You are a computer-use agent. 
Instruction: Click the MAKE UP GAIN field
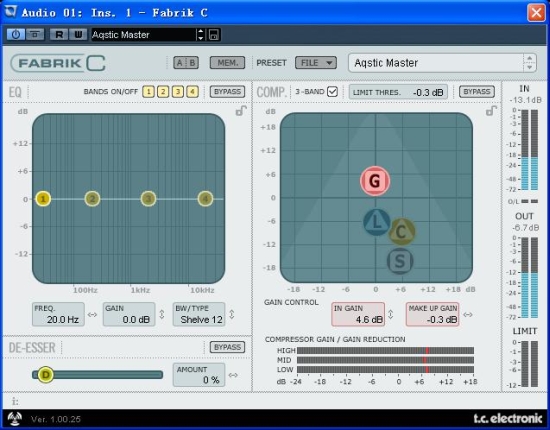(x=432, y=314)
